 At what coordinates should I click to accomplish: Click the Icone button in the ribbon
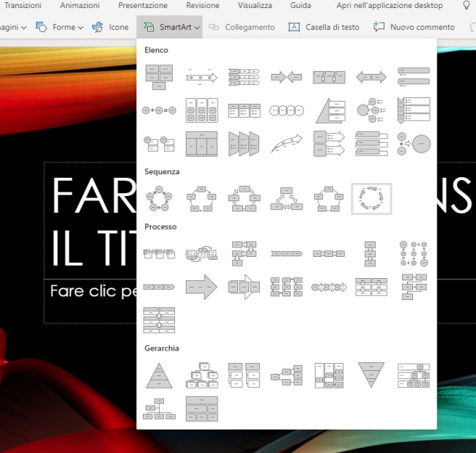(x=110, y=27)
